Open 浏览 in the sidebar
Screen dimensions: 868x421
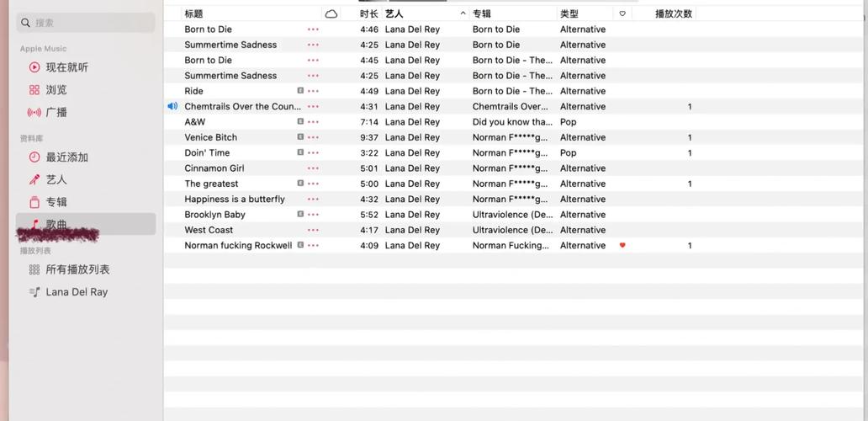click(56, 90)
